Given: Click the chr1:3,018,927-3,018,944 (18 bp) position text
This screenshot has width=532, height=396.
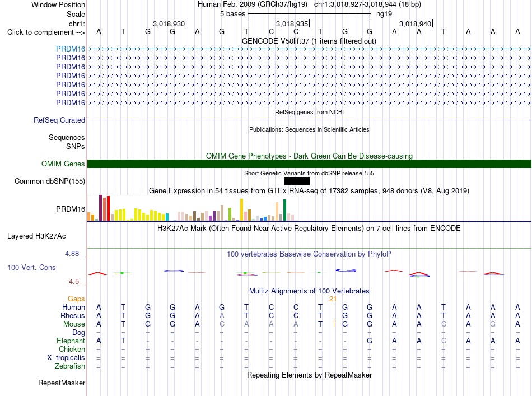Looking at the screenshot, I should click(367, 4).
